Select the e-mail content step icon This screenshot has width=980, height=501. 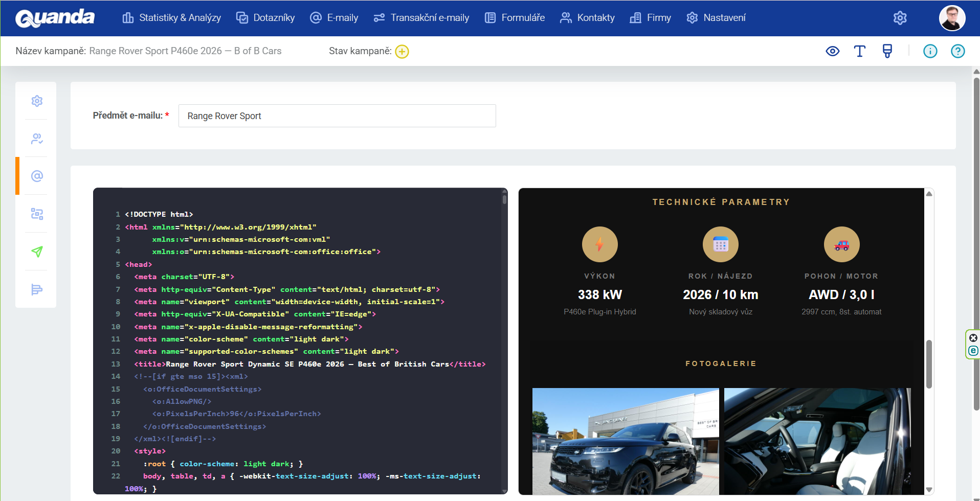(x=37, y=176)
